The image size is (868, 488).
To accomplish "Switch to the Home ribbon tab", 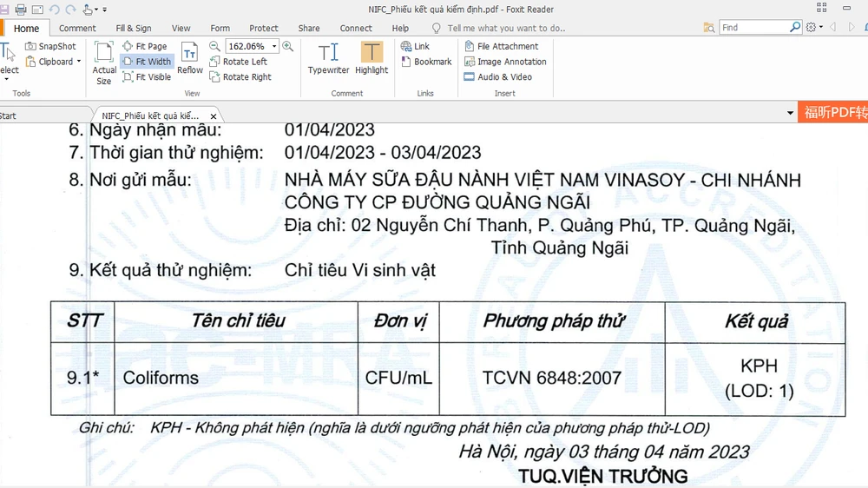I will (x=27, y=29).
